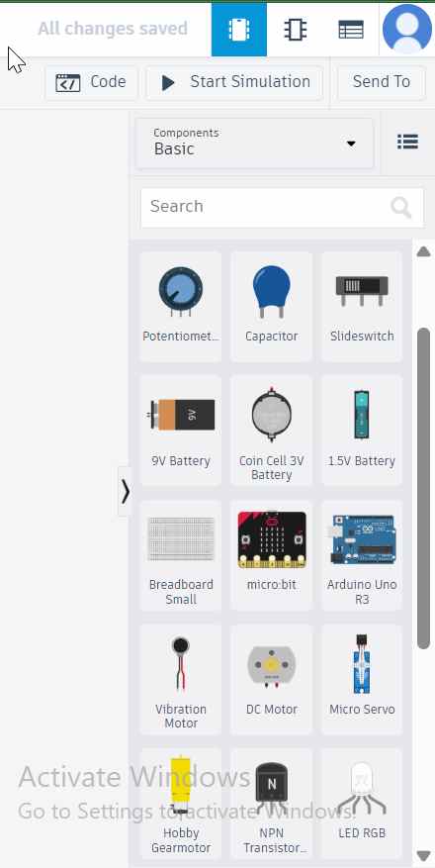435x868 pixels.
Task: Toggle the components list view icon
Action: point(408,142)
